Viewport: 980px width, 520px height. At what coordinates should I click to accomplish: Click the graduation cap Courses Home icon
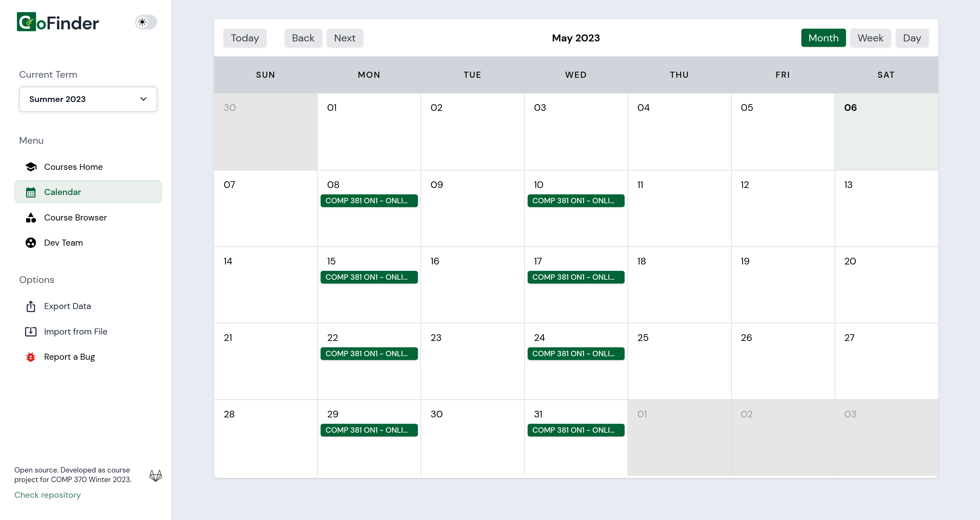coord(31,167)
